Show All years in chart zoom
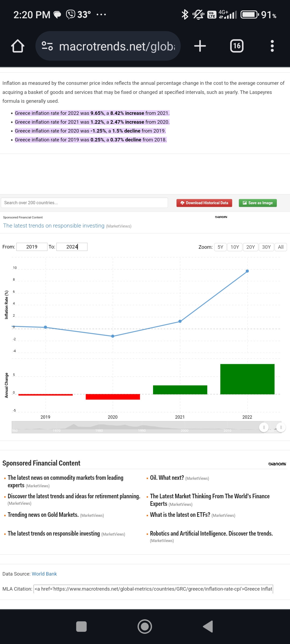This screenshot has height=644, width=290. pyautogui.click(x=281, y=247)
